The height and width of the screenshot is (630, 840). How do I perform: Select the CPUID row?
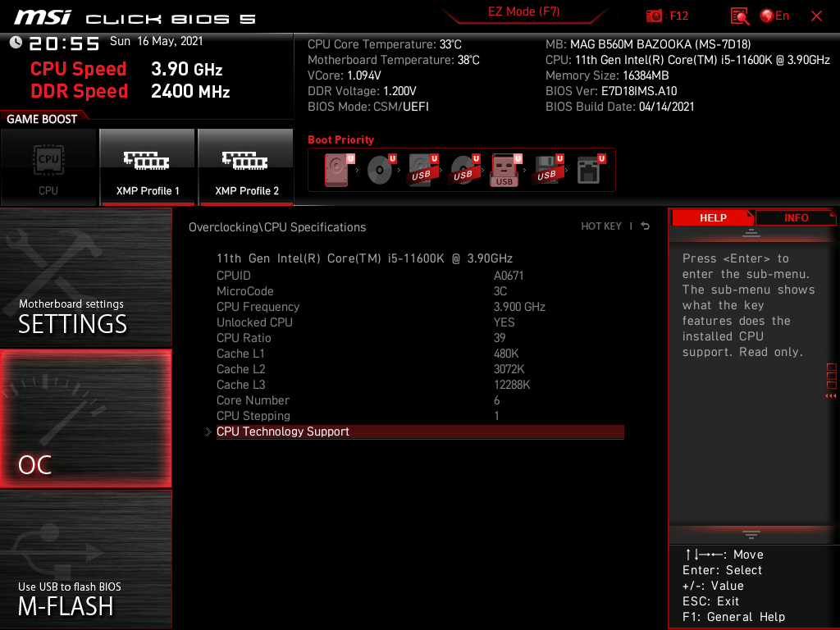coord(420,276)
